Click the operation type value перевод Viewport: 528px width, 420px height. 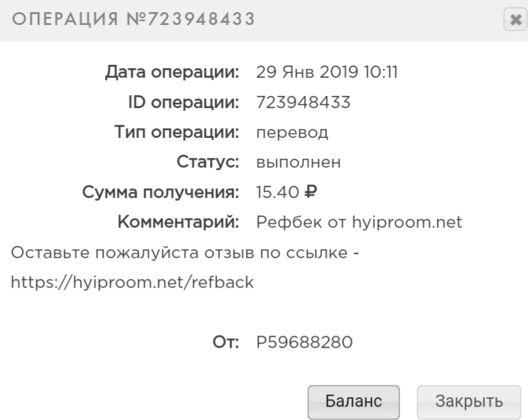coord(292,133)
